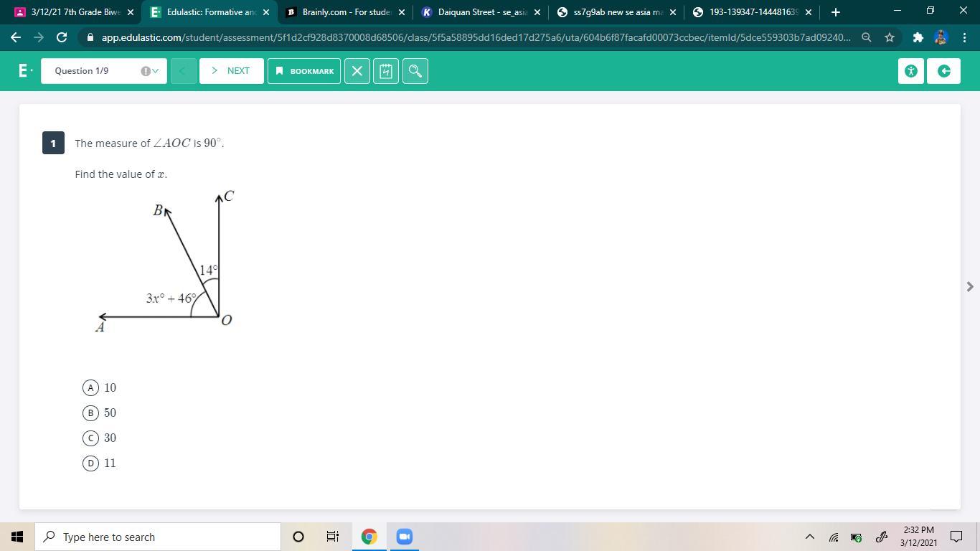Image resolution: width=980 pixels, height=551 pixels.
Task: Close the Brainly.com tab
Action: 401,12
